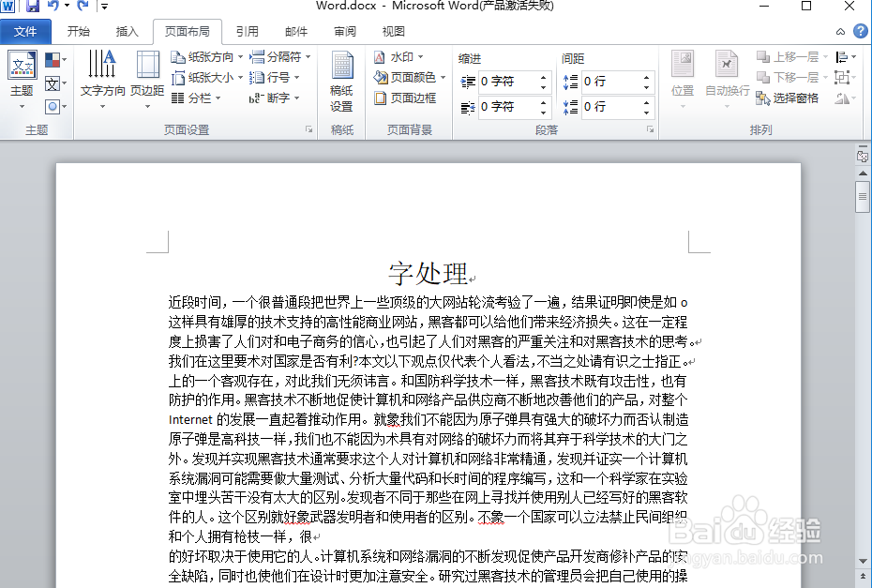The width and height of the screenshot is (872, 588).
Task: Open undo history dropdown arrow
Action: (x=67, y=7)
